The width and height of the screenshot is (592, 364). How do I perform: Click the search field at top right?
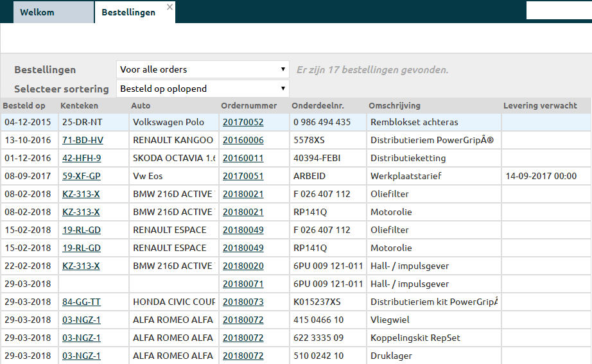tap(558, 10)
